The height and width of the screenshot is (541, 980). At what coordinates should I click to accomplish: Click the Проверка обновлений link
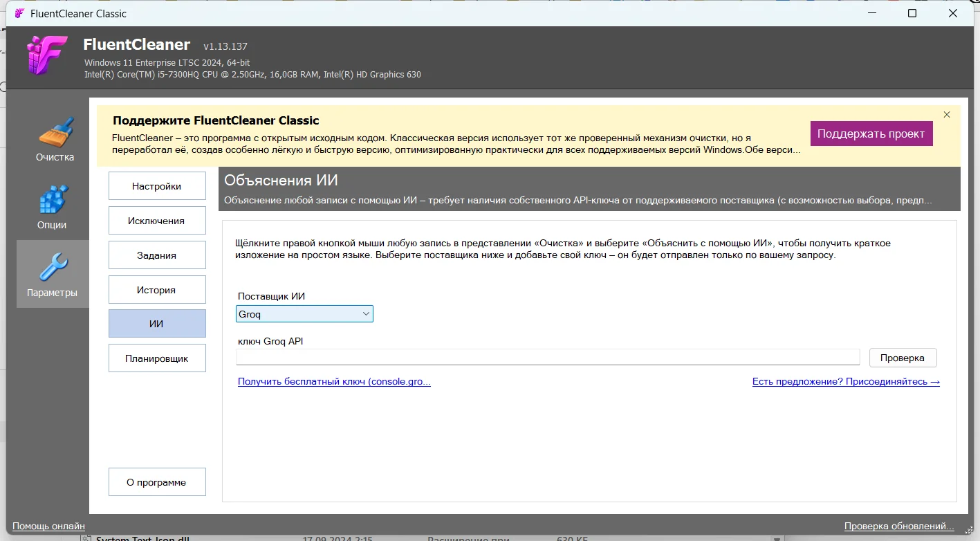[899, 526]
